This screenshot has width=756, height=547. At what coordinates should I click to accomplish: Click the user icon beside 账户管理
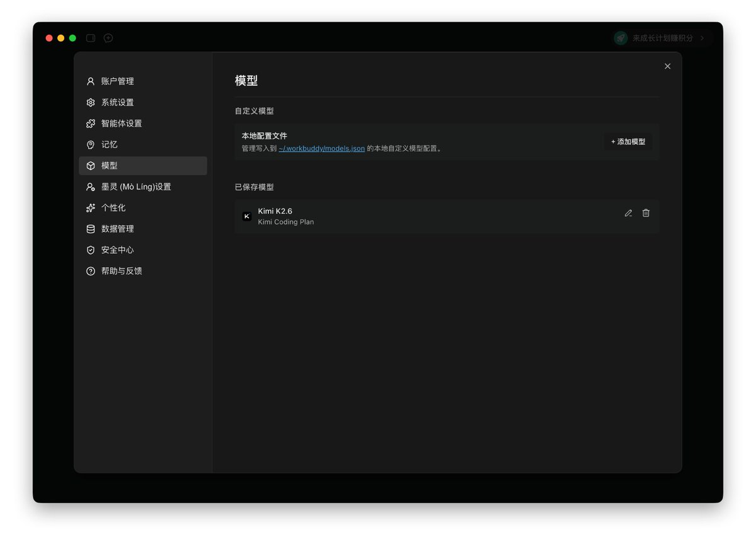point(91,81)
